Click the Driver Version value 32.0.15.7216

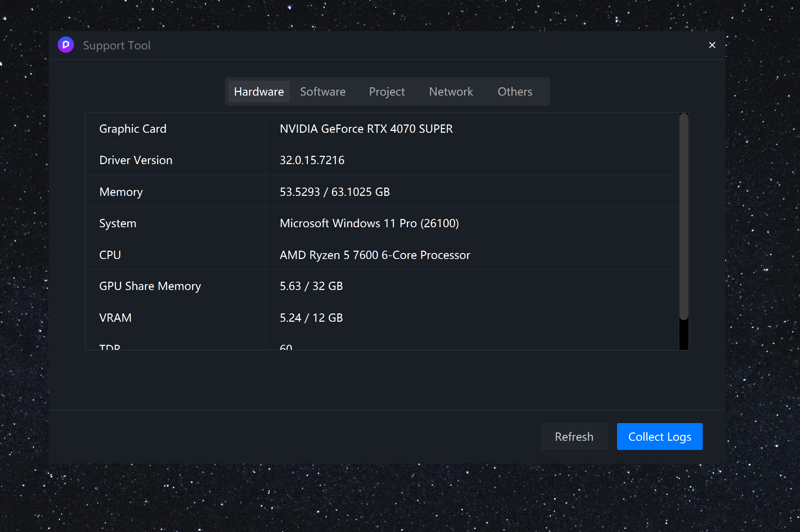[312, 160]
